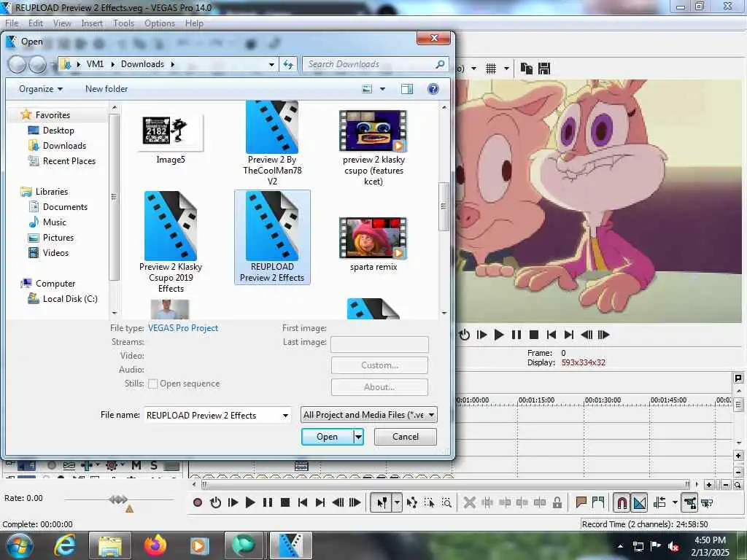
Task: Click the Auto Ripple icon
Action: click(659, 502)
